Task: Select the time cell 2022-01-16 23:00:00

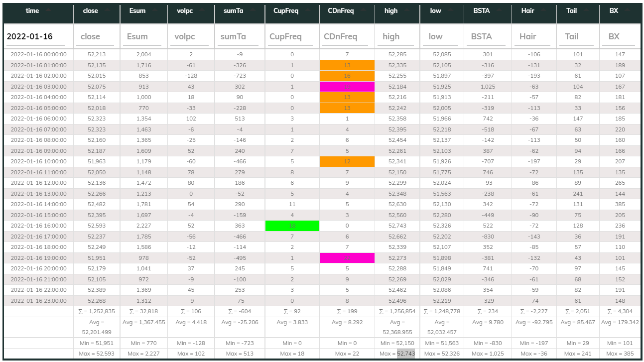Action: tap(38, 300)
